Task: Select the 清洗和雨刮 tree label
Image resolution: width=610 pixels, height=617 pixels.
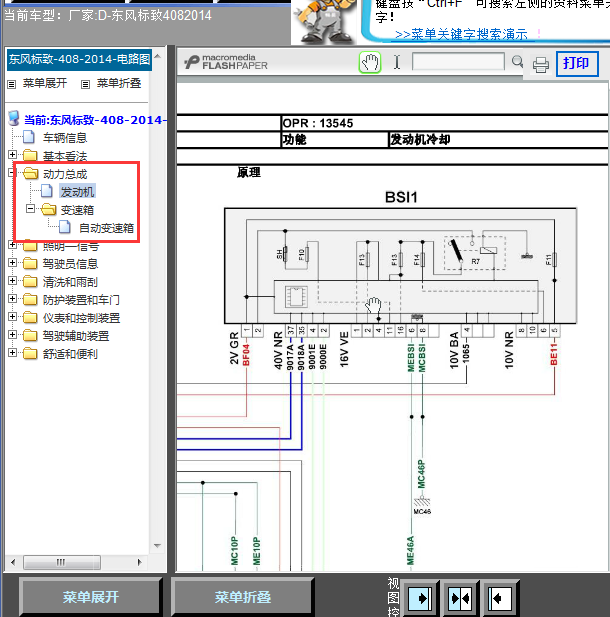Action: coord(70,282)
